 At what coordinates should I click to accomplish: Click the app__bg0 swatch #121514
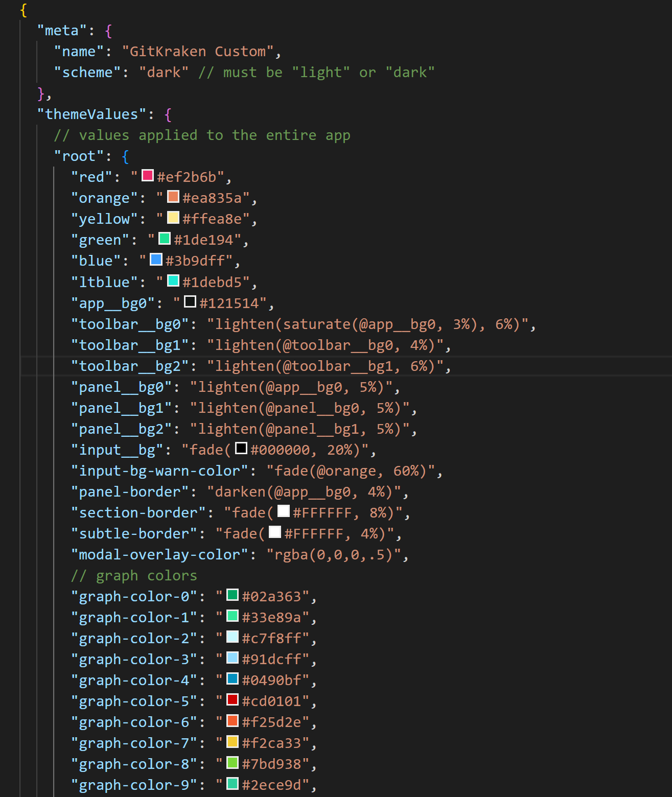[190, 301]
